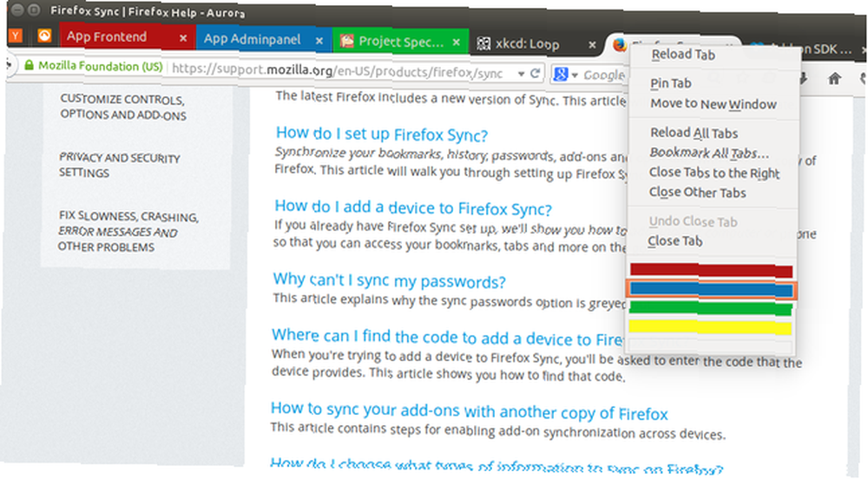This screenshot has width=868, height=479.
Task: Pick the green tab color swatch
Action: point(710,308)
